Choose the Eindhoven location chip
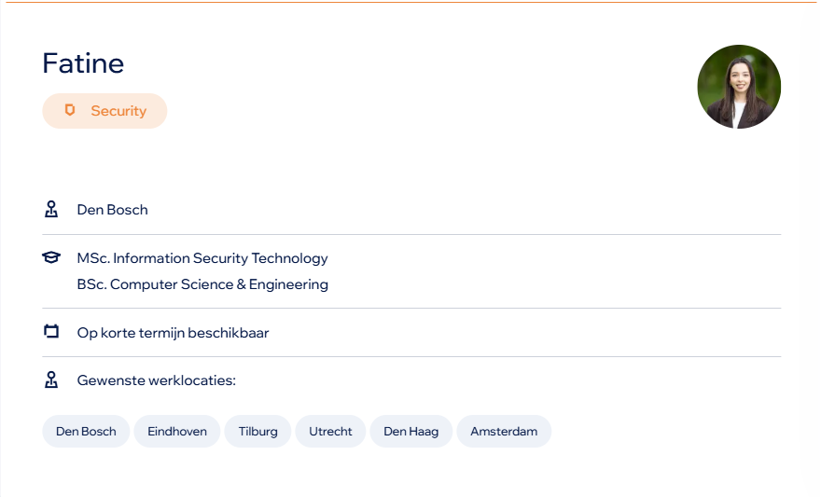The height and width of the screenshot is (497, 820). [x=177, y=432]
